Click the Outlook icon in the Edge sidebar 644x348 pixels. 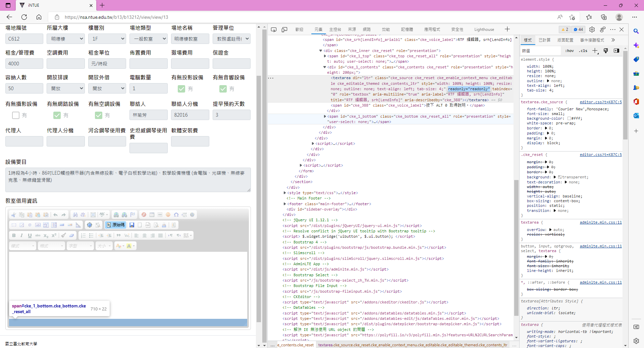click(636, 116)
